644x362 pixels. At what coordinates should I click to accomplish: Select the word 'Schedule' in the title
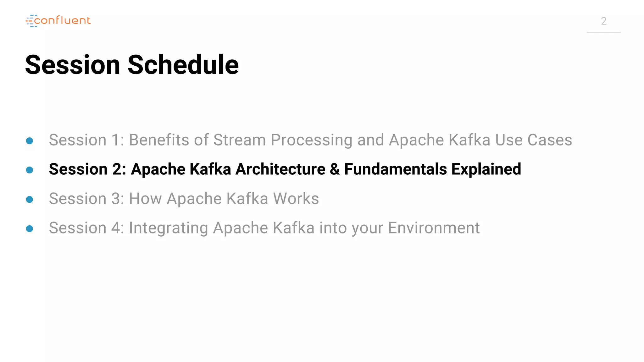pyautogui.click(x=183, y=65)
